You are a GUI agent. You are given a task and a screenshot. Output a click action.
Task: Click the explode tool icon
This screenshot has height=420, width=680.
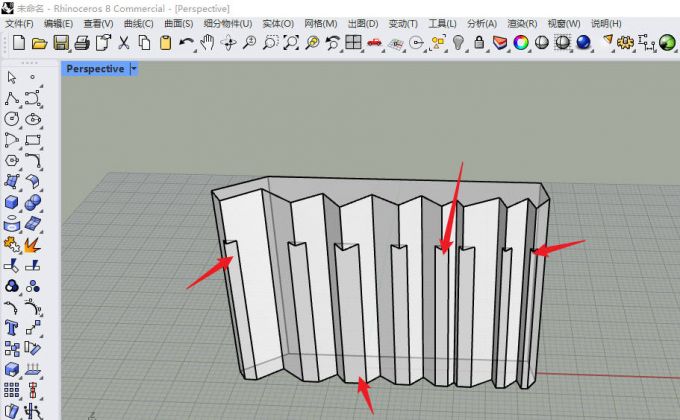[33, 244]
